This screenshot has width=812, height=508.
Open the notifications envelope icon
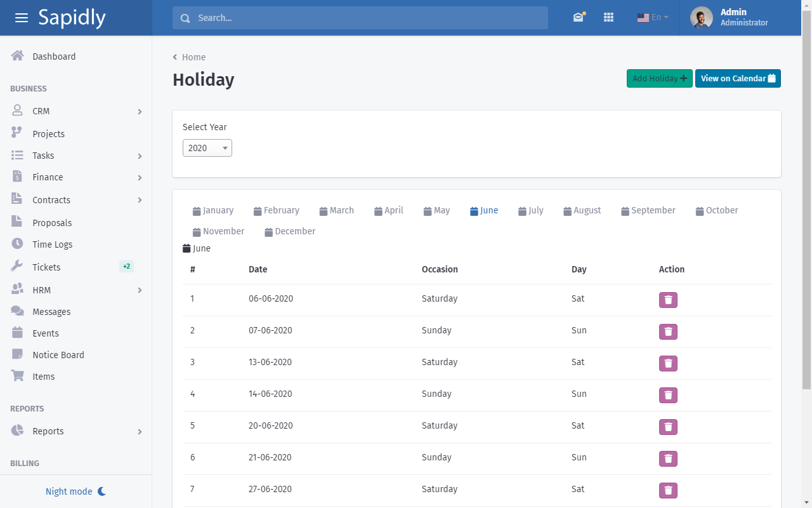pos(578,18)
